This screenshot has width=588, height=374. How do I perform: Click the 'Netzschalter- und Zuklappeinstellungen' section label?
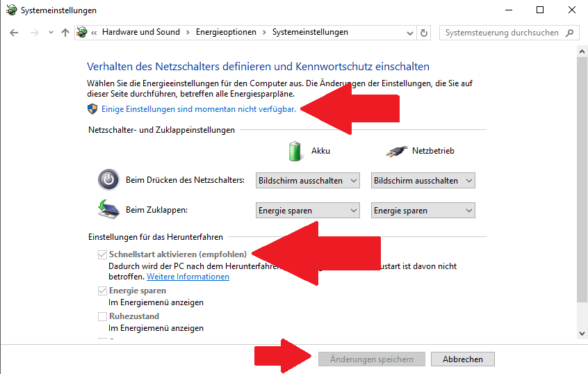(162, 130)
